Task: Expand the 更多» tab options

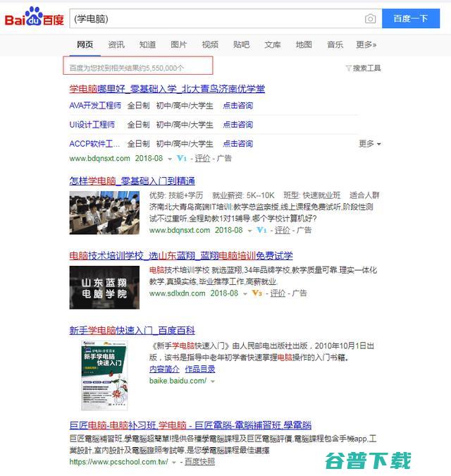Action: (x=366, y=44)
